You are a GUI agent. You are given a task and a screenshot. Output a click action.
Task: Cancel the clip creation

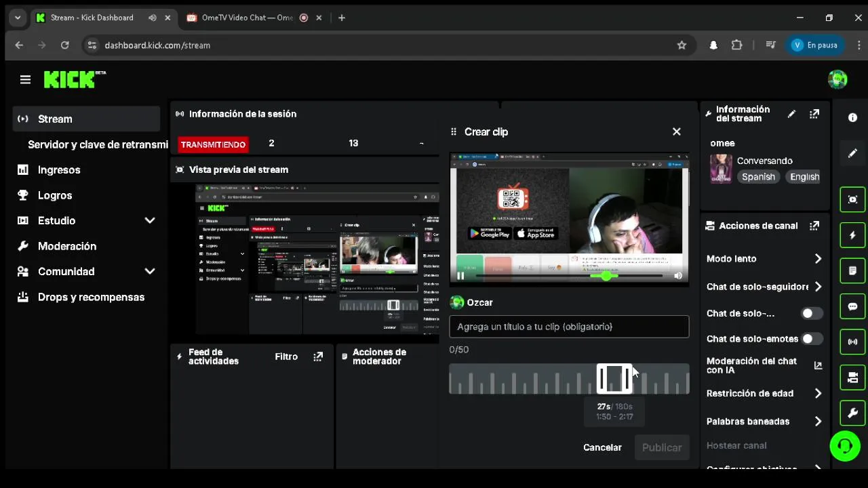602,447
